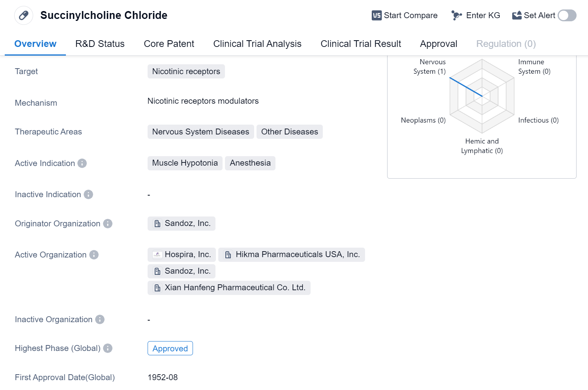Click the Nicotinic receptors target tag
Viewport: 588px width, 390px height.
click(186, 71)
